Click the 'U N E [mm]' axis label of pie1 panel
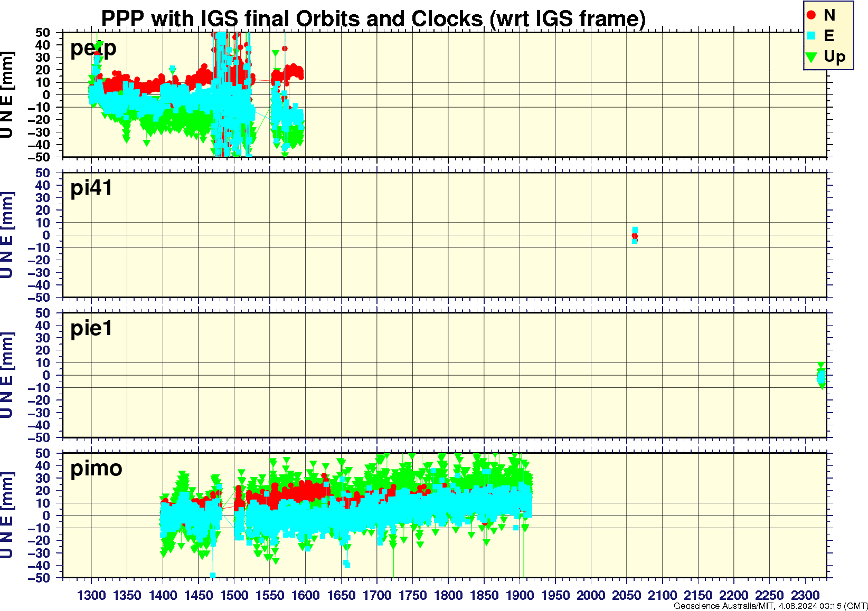Screen dimensions: 868x611 click(7, 375)
